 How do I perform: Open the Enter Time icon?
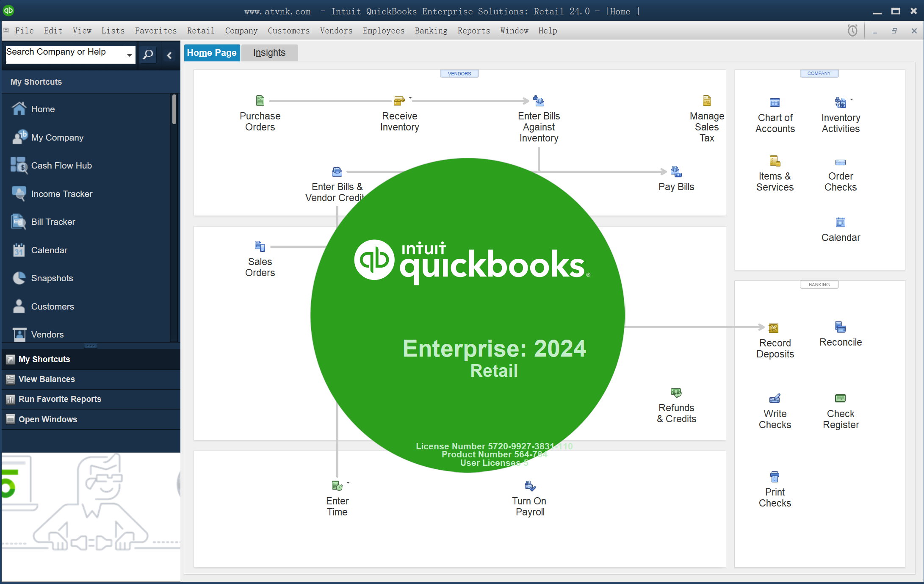[337, 486]
